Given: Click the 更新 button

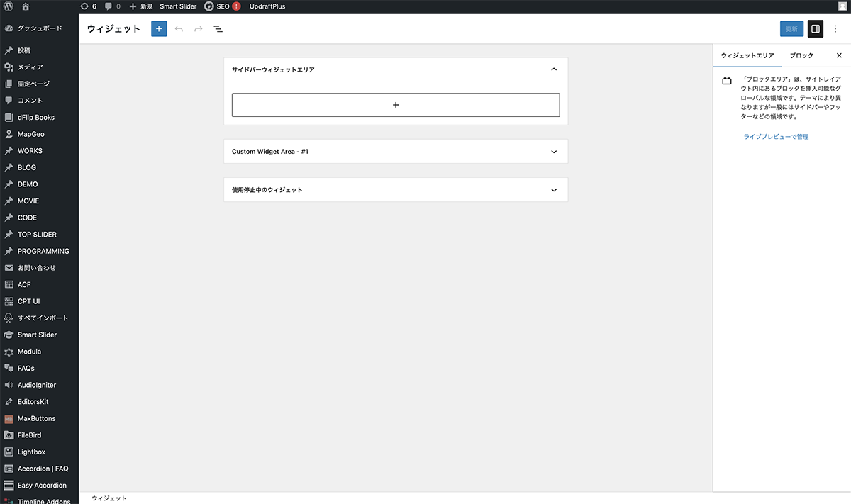Looking at the screenshot, I should click(x=791, y=29).
